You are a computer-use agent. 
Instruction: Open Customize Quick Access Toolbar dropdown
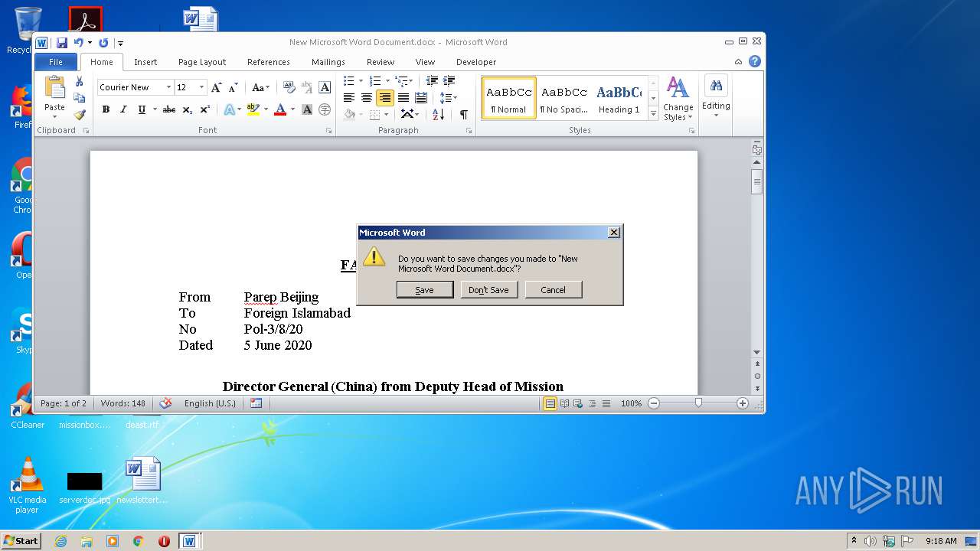coord(120,44)
